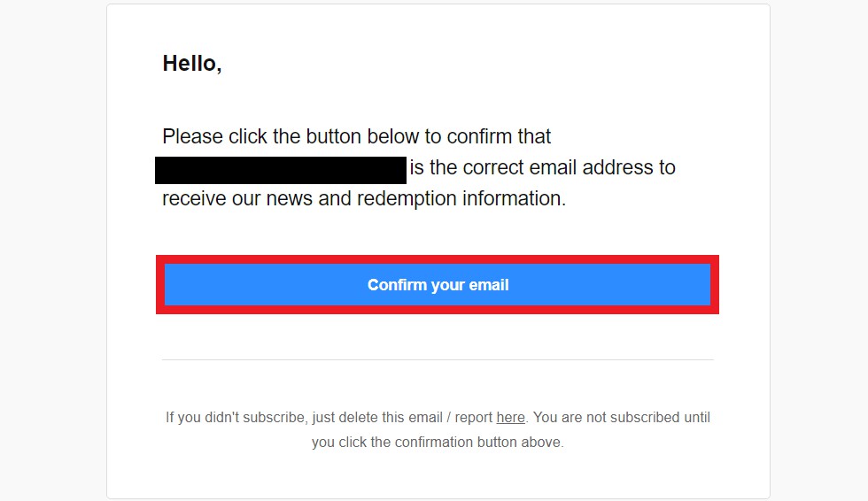Click 'receive our news and redemption information' line

(363, 198)
